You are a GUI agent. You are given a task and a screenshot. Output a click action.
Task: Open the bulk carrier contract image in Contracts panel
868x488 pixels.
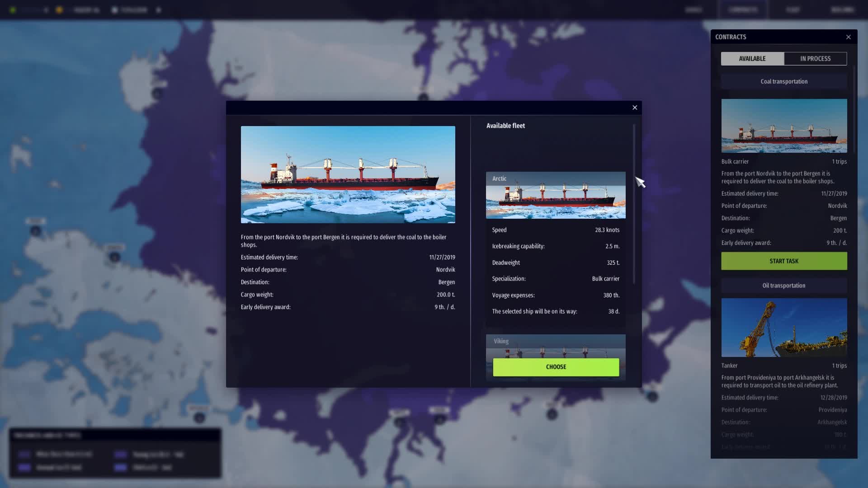pyautogui.click(x=784, y=126)
